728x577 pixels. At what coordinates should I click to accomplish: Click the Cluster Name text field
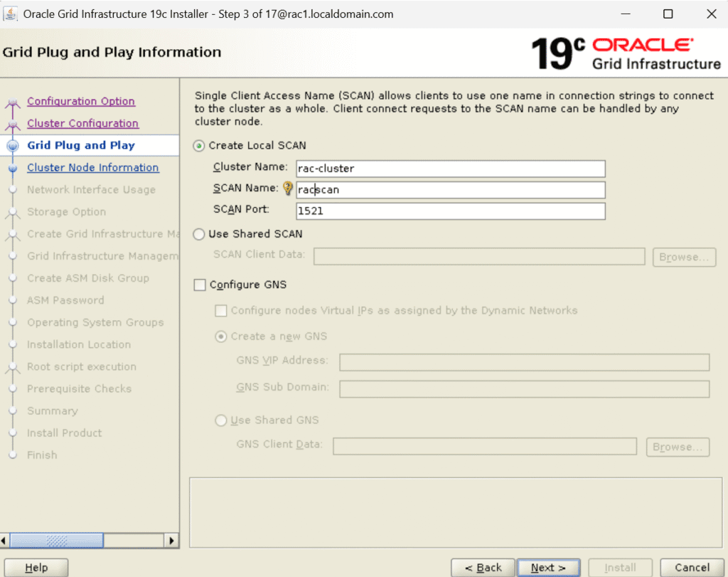pos(450,169)
